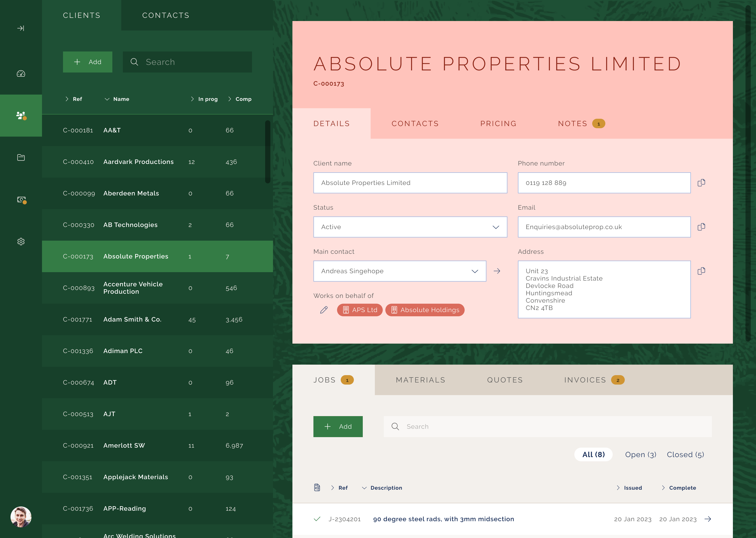This screenshot has width=756, height=538.
Task: Copy the phone number to clipboard
Action: (x=701, y=183)
